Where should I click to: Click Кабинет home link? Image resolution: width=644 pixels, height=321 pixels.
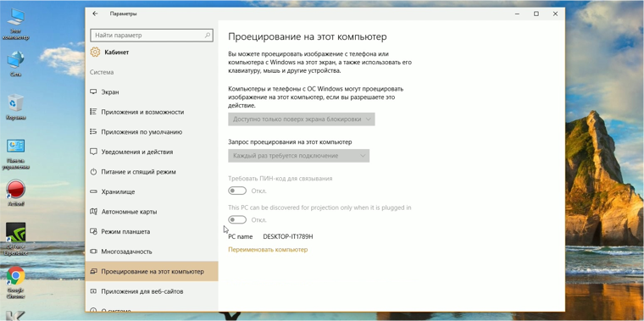(x=117, y=53)
